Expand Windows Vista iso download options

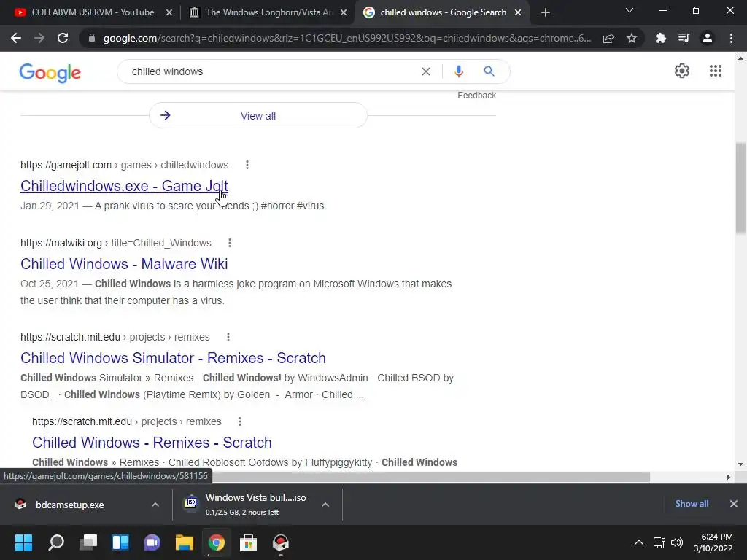[x=325, y=505]
